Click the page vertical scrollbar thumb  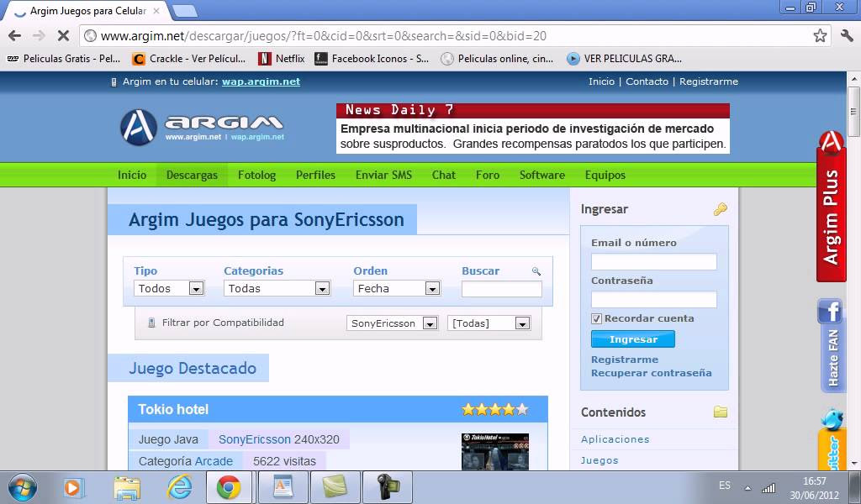pyautogui.click(x=853, y=112)
